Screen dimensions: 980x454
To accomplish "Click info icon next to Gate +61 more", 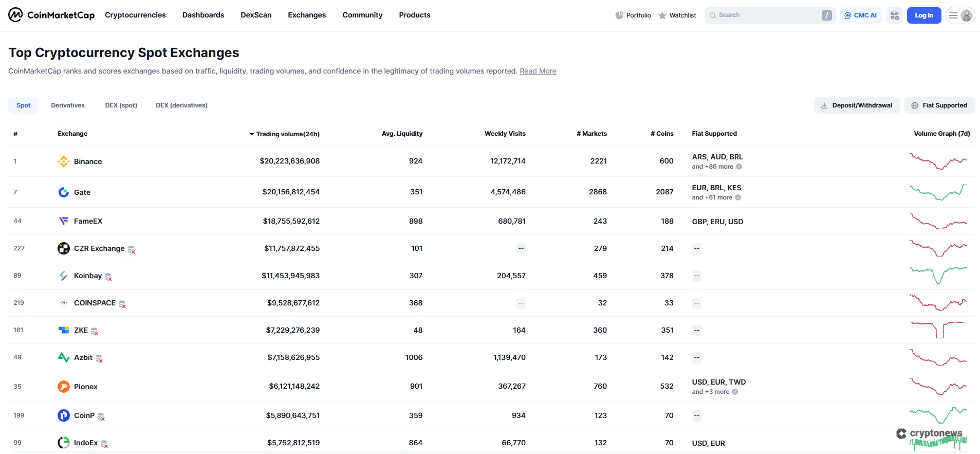I will (738, 197).
